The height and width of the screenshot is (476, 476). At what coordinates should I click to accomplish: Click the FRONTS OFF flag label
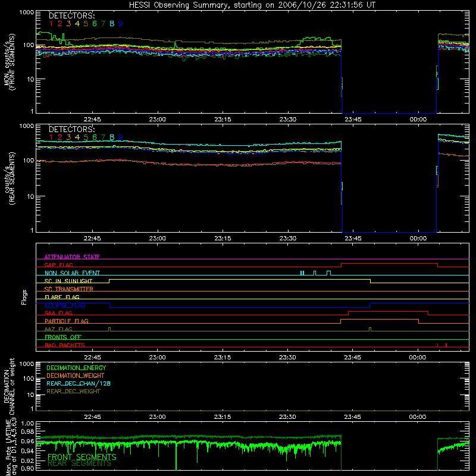[x=63, y=337]
